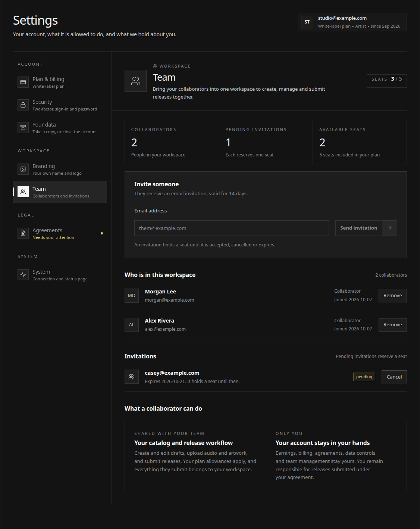Click the arrow icon next to Send invitation

click(389, 228)
